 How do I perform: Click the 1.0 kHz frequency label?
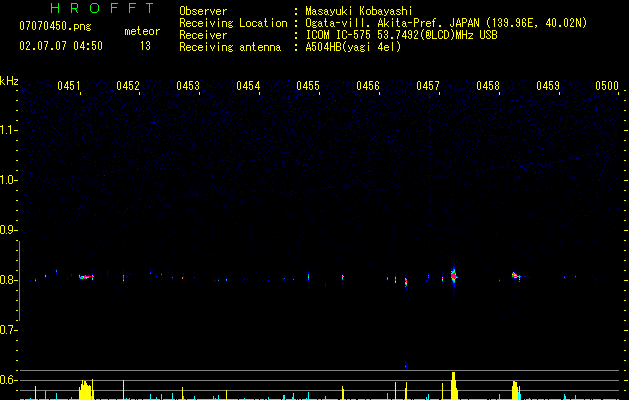[8, 180]
